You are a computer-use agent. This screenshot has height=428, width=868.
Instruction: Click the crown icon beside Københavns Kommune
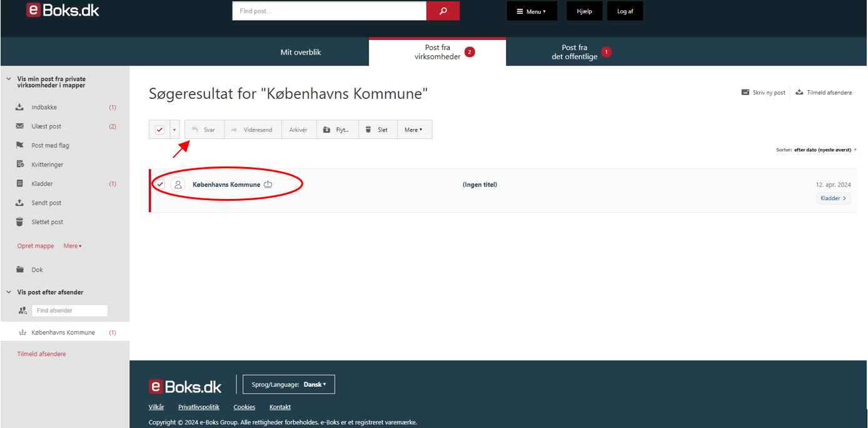pos(268,185)
